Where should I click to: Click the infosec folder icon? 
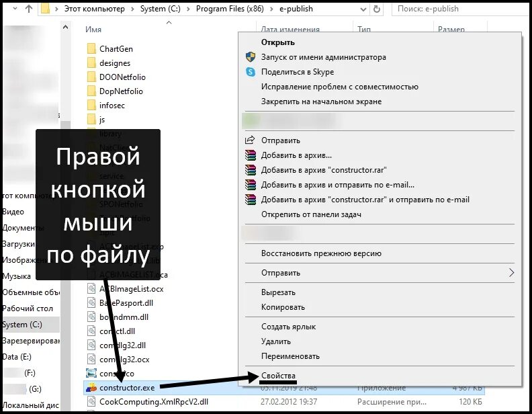point(91,106)
